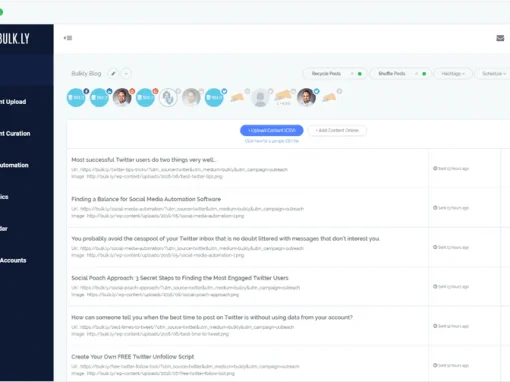Click the best-time-to-tweet.png image link
The image size is (510, 382).
point(150,334)
